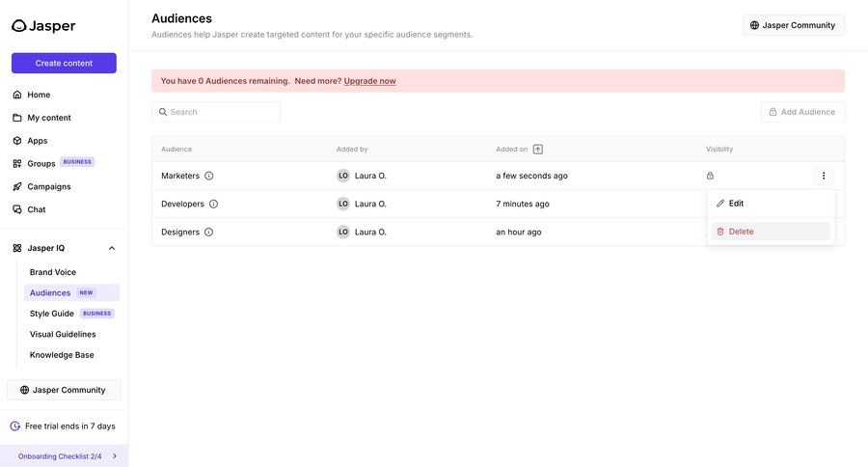Click the Visibility column header
The height and width of the screenshot is (467, 868).
point(719,149)
